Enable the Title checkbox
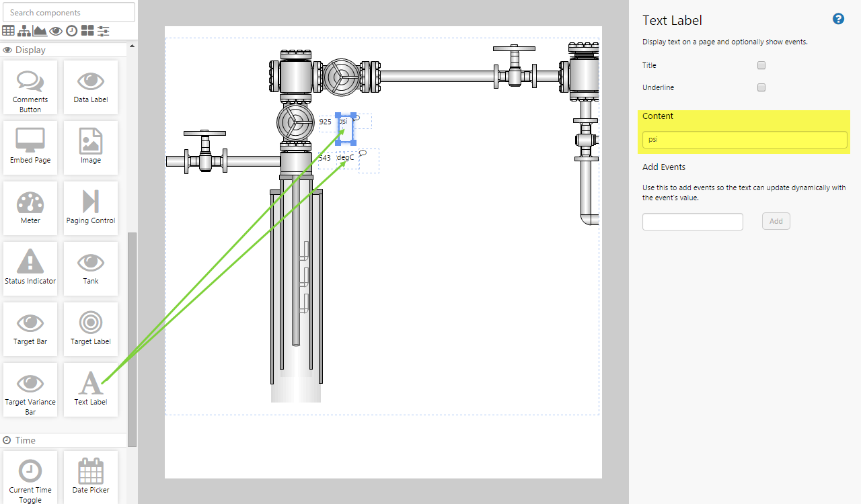The height and width of the screenshot is (504, 861). pyautogui.click(x=761, y=65)
